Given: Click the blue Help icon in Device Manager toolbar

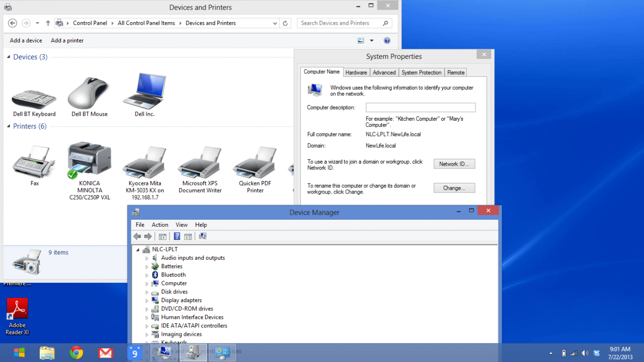Looking at the screenshot, I should 177,237.
